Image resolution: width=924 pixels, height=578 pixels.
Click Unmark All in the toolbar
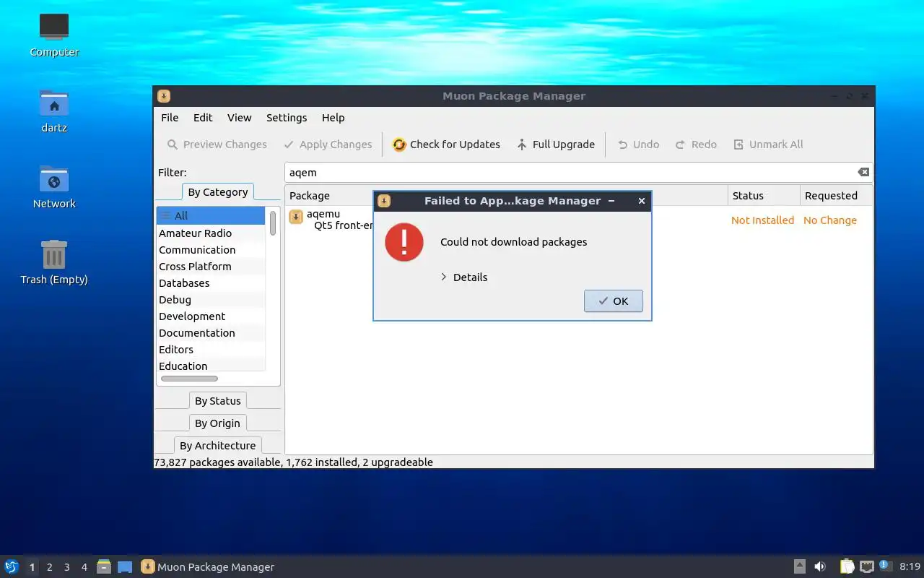coord(768,144)
